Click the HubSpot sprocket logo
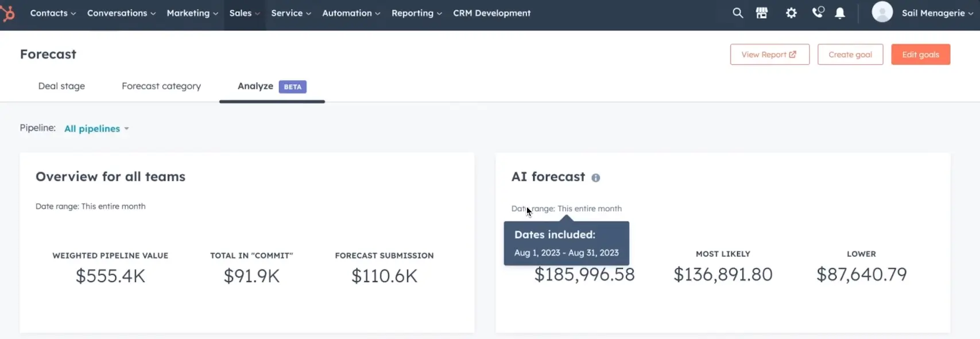Image resolution: width=980 pixels, height=339 pixels. [x=8, y=13]
